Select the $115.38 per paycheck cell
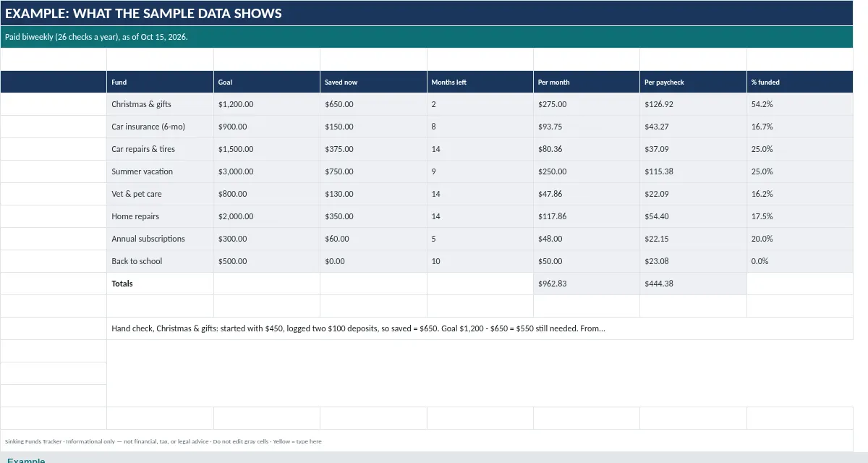Screen dimensions: 868x463 pyautogui.click(x=693, y=171)
